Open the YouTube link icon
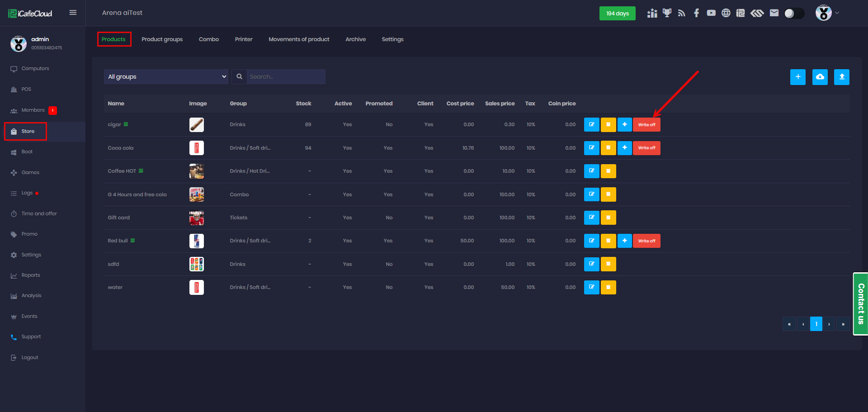Screen dimensions: 868x412 711,13
